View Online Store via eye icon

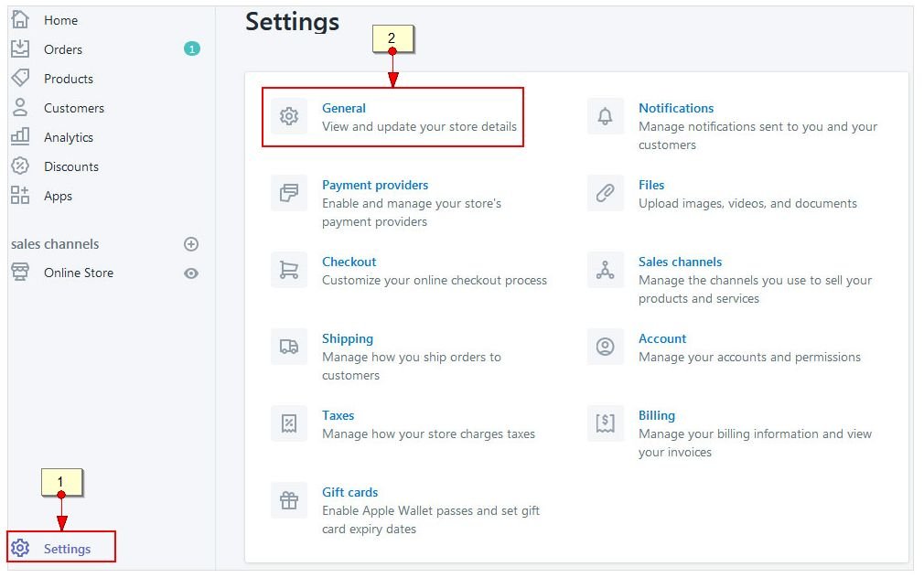point(191,273)
